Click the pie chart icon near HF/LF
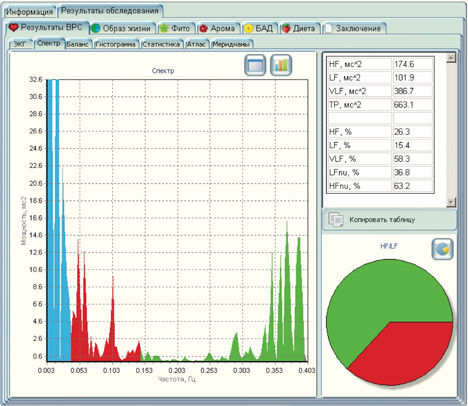This screenshot has height=406, width=468. pos(443,249)
